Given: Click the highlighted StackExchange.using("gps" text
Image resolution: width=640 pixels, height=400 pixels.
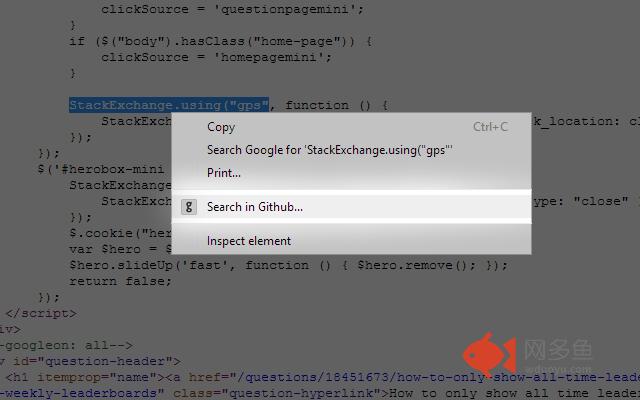Looking at the screenshot, I should [x=169, y=105].
